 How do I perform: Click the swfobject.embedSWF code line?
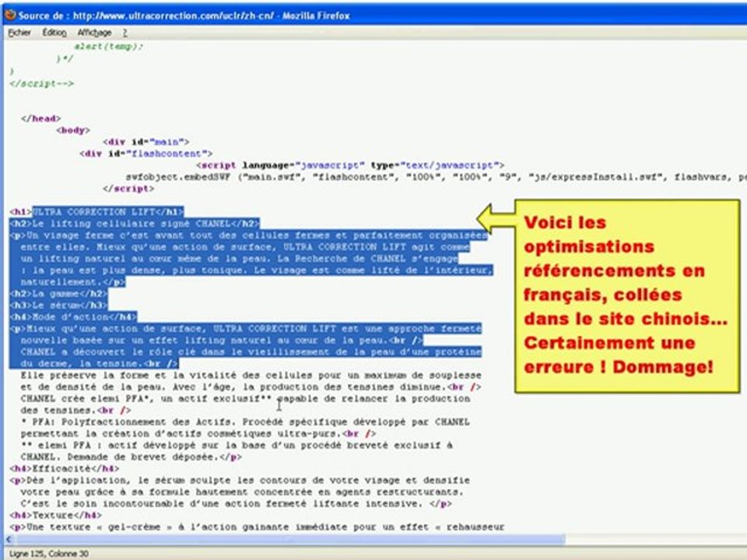(436, 177)
